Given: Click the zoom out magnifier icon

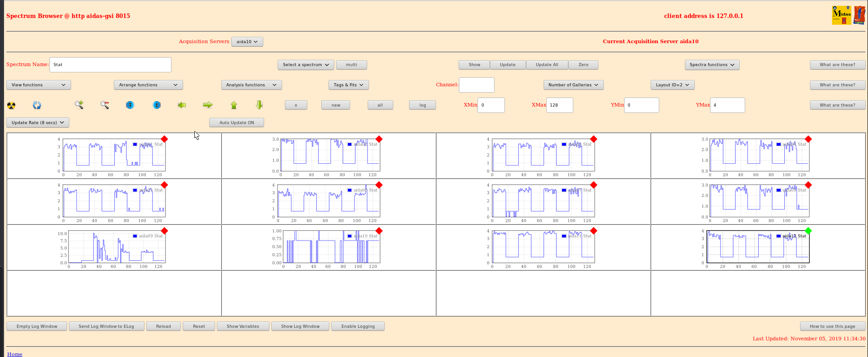Looking at the screenshot, I should click(105, 105).
